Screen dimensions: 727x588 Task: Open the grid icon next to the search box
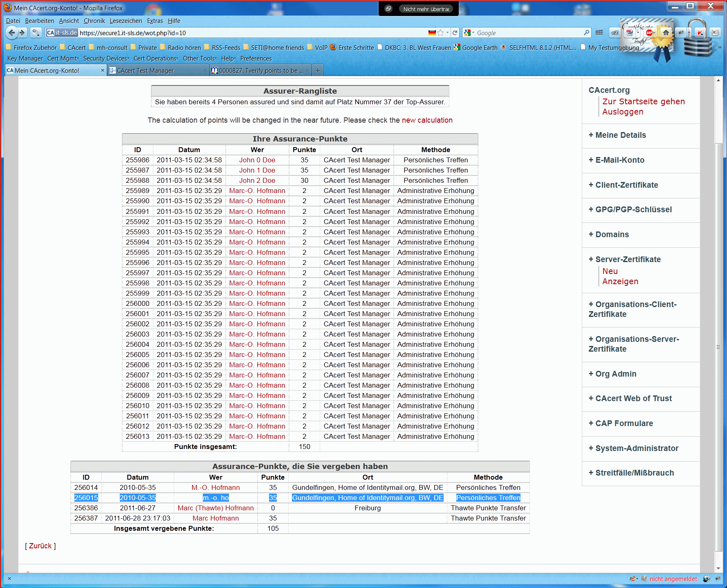tap(599, 33)
